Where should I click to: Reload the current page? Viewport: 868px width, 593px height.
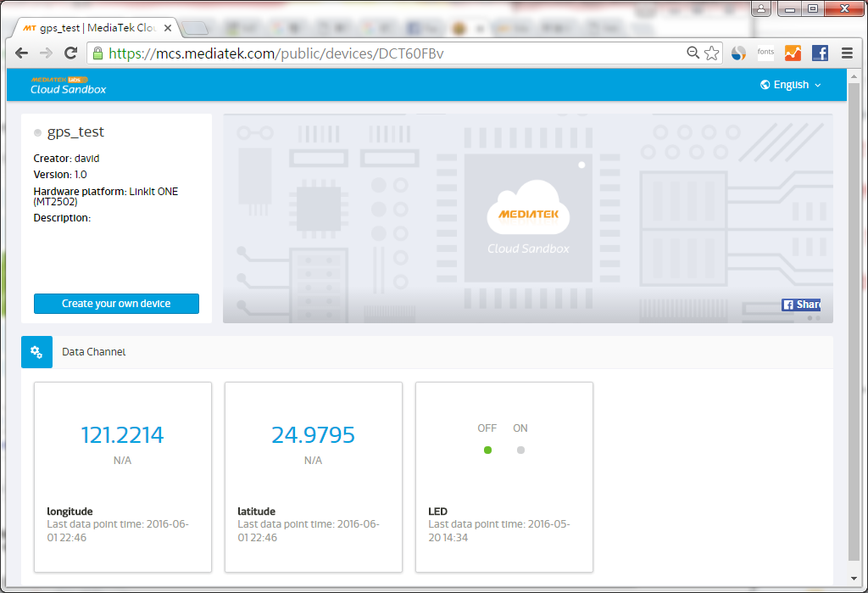pos(70,53)
